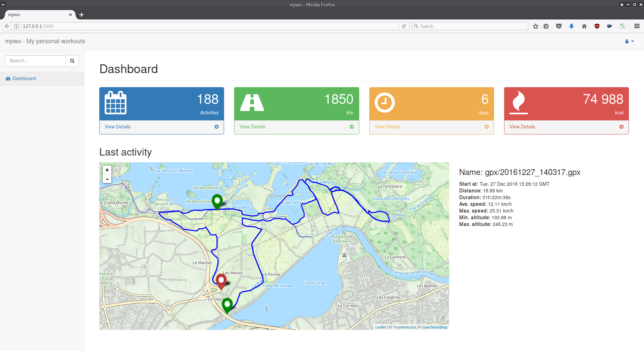Viewport: 644px width, 351px height.
Task: Click the Last activity heading
Action: 125,152
